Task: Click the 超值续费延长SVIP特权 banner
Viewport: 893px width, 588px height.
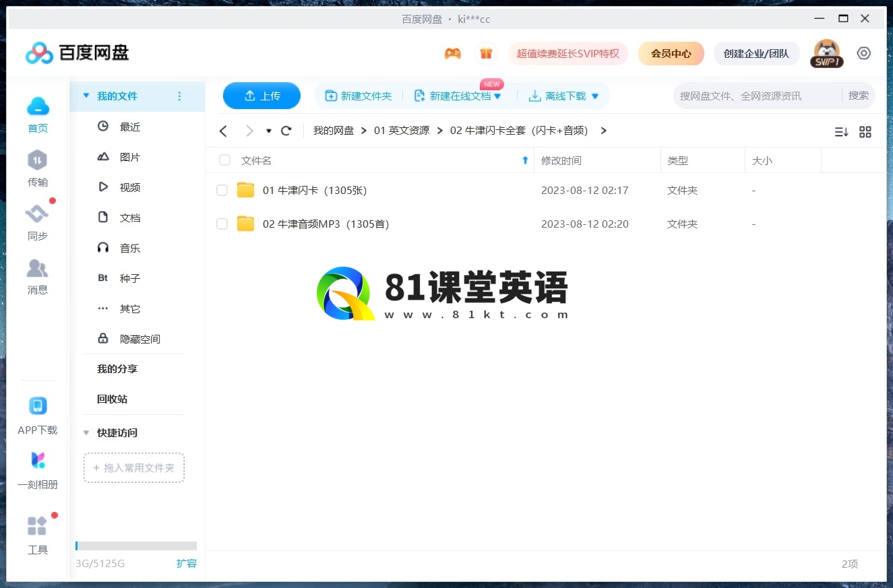Action: pos(567,53)
